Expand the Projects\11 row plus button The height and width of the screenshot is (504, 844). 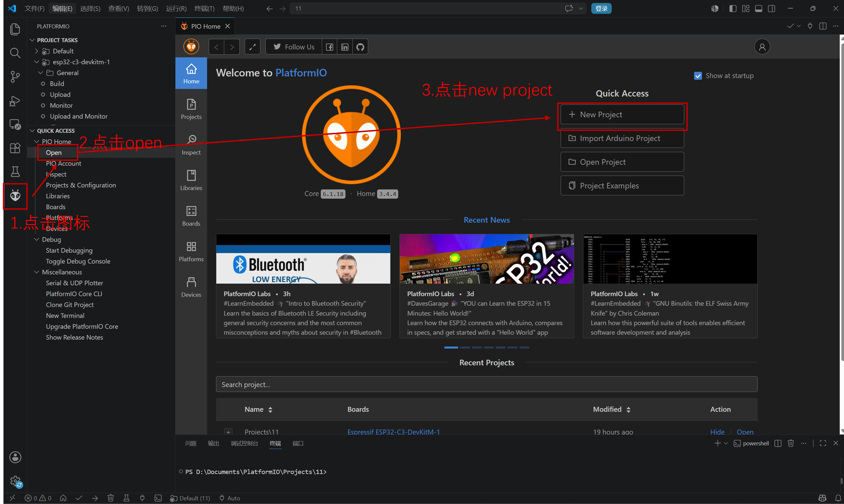(x=228, y=432)
